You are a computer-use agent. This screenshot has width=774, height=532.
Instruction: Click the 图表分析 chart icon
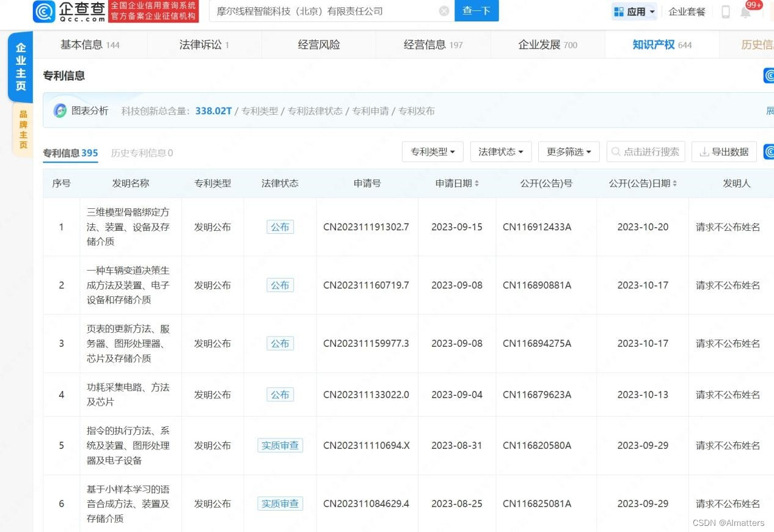pyautogui.click(x=60, y=111)
